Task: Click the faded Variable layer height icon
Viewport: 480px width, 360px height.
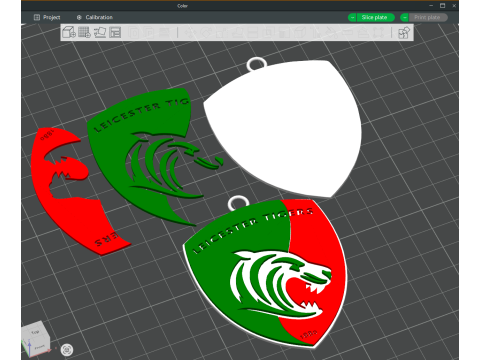Action: pyautogui.click(x=164, y=32)
